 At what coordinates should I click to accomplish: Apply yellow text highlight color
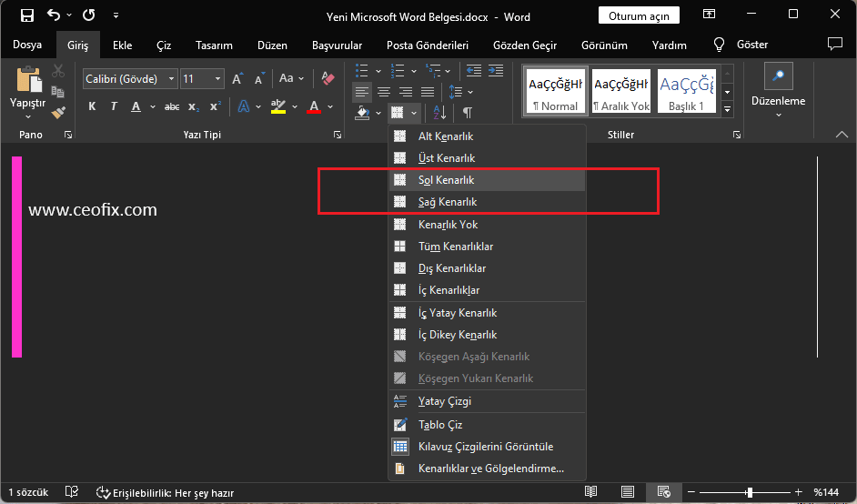pyautogui.click(x=278, y=106)
